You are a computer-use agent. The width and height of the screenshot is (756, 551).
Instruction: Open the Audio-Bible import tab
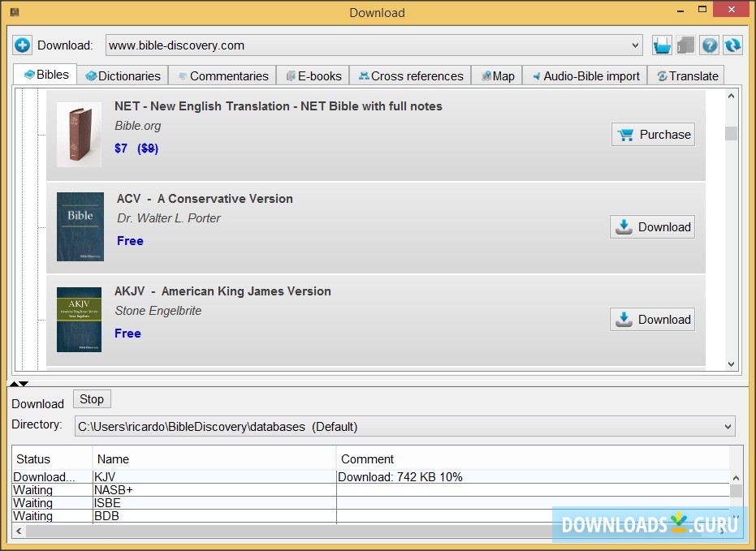(x=585, y=76)
